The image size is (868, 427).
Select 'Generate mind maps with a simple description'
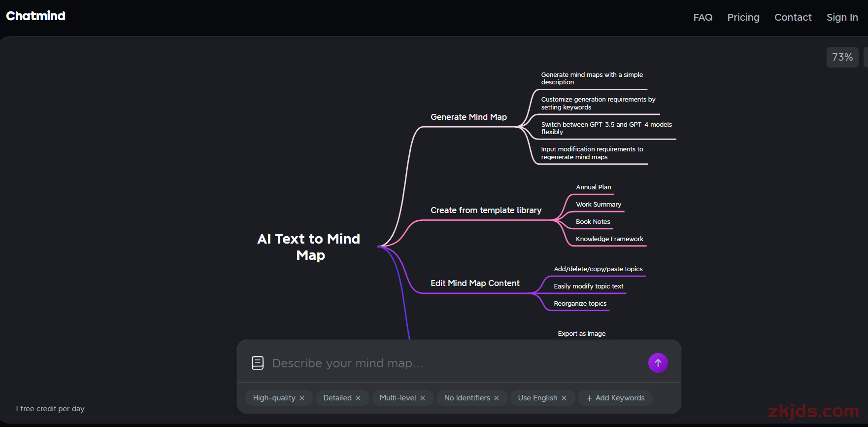tap(592, 78)
